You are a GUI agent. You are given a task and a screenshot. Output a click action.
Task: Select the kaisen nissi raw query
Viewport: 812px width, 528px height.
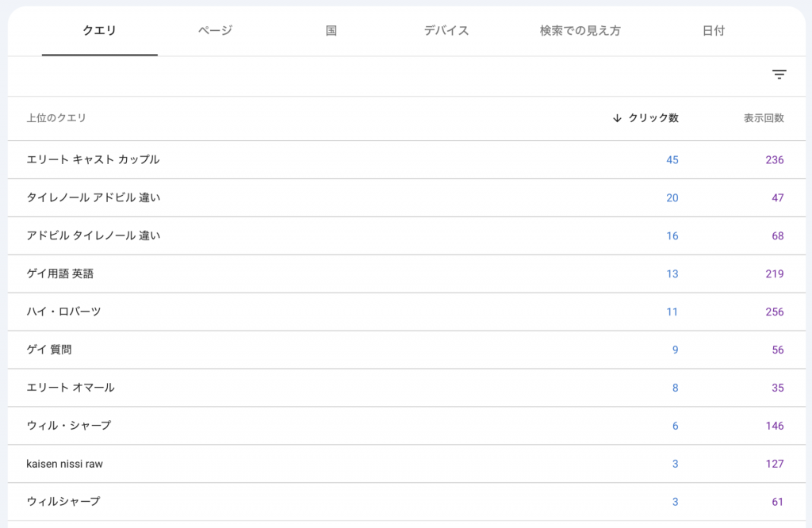tap(64, 464)
